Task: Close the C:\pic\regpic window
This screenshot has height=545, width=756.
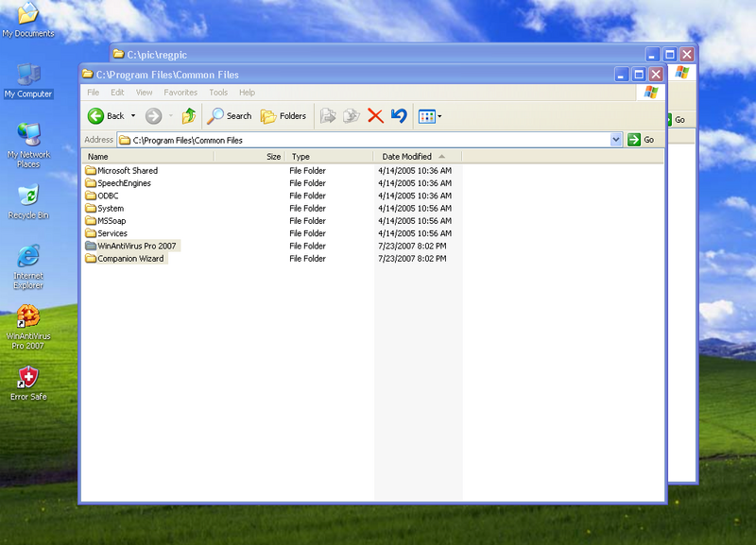Action: (x=687, y=54)
